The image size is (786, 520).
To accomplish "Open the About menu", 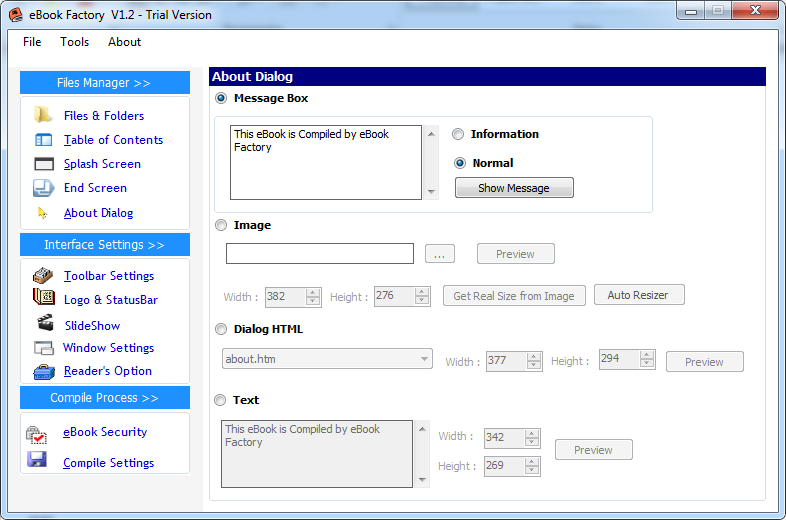I will click(124, 42).
